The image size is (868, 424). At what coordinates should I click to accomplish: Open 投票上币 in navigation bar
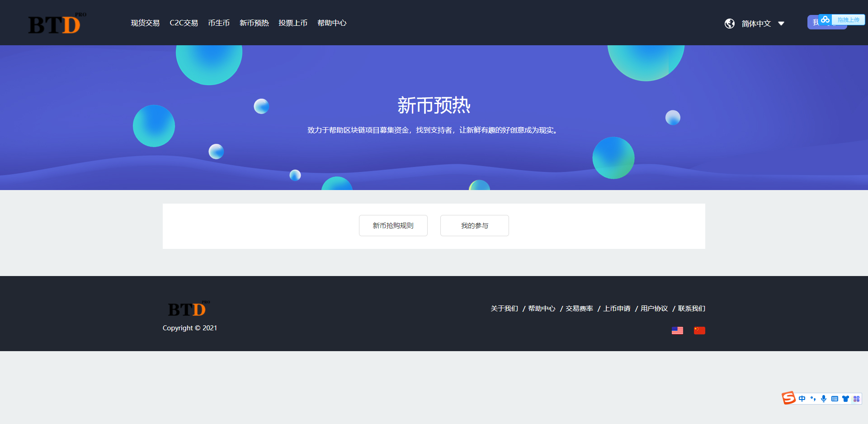point(292,23)
